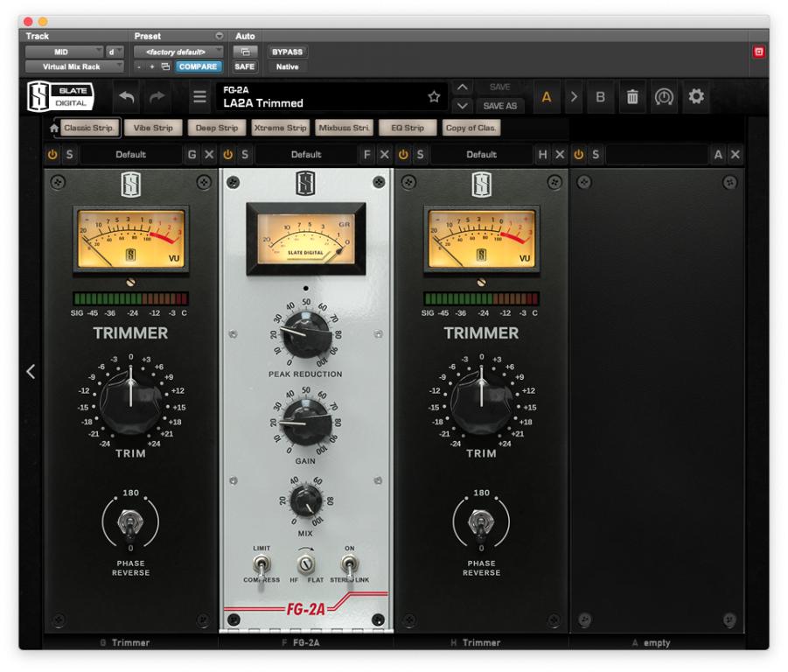Click the circular meter icon beside trash
The image size is (788, 672).
click(664, 96)
